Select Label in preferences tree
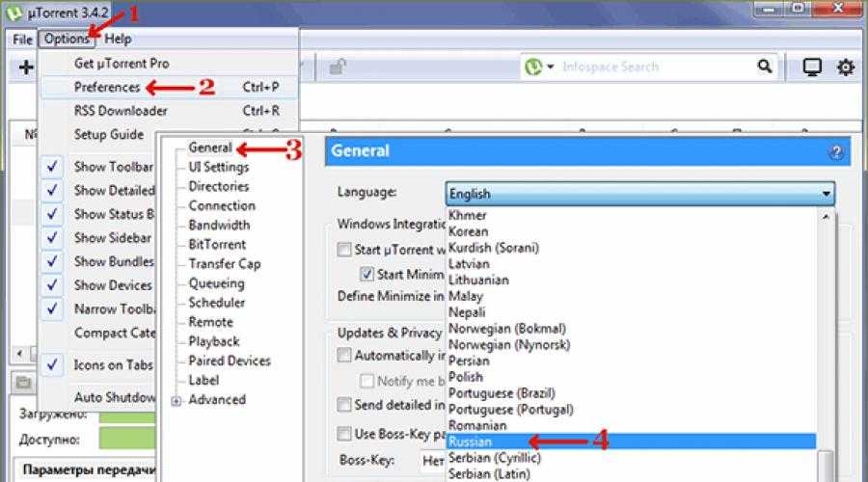This screenshot has width=868, height=482. (203, 380)
